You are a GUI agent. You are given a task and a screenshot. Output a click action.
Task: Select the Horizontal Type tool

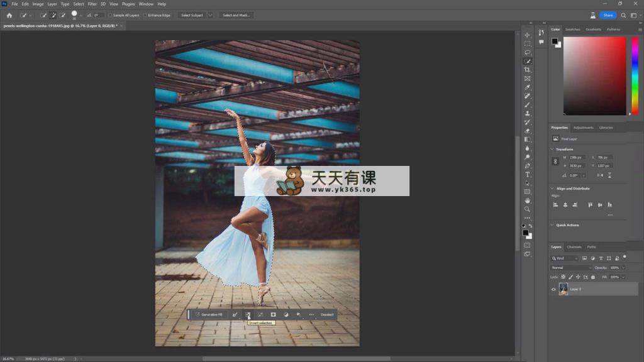tap(528, 175)
